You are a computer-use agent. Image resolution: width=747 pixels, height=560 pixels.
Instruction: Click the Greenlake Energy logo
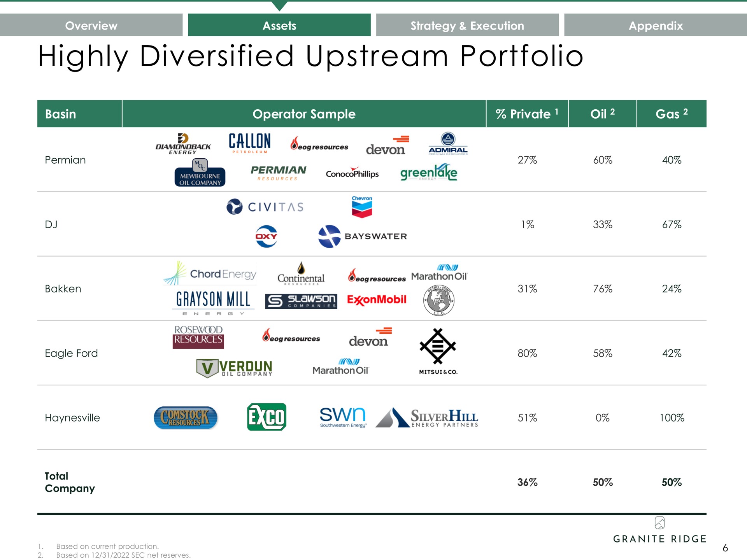[429, 172]
